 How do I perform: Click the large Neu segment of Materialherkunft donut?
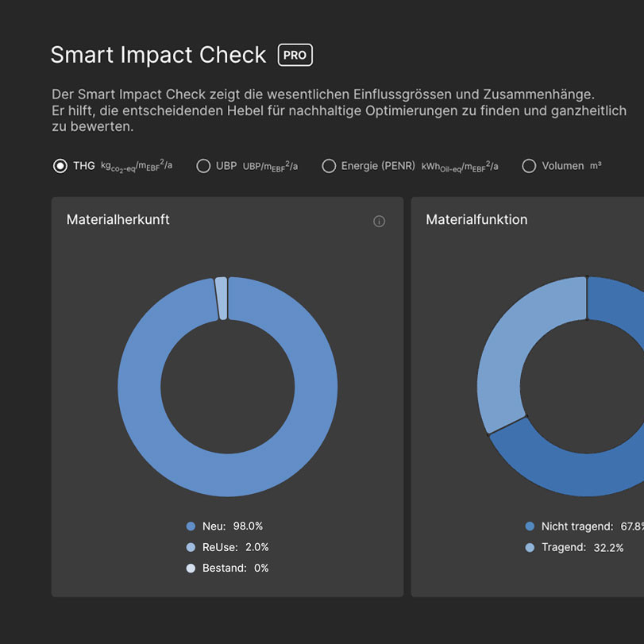coord(228,474)
